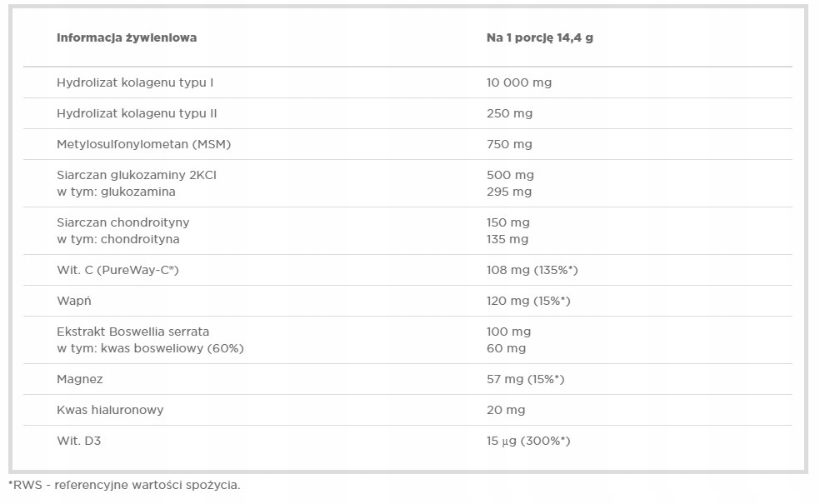Click the RWS footnote text below the table
This screenshot has width=820, height=504.
pyautogui.click(x=124, y=485)
